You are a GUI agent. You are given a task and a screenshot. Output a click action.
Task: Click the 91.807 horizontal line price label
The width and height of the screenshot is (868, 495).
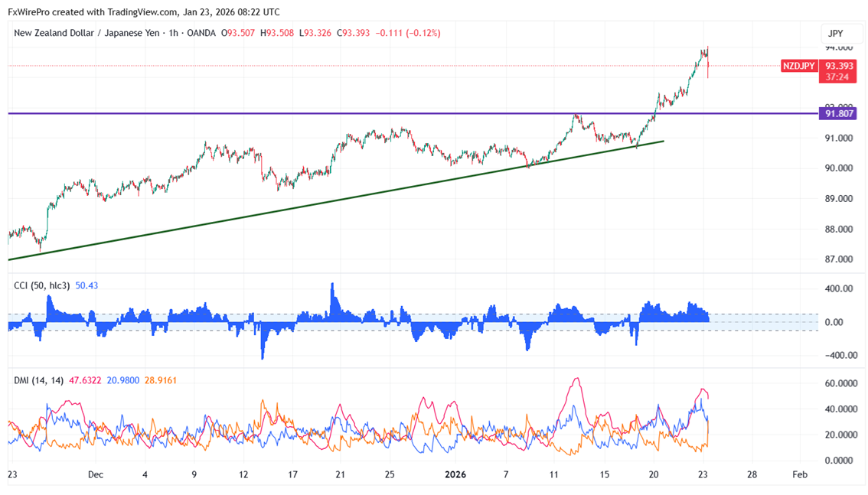click(x=838, y=113)
